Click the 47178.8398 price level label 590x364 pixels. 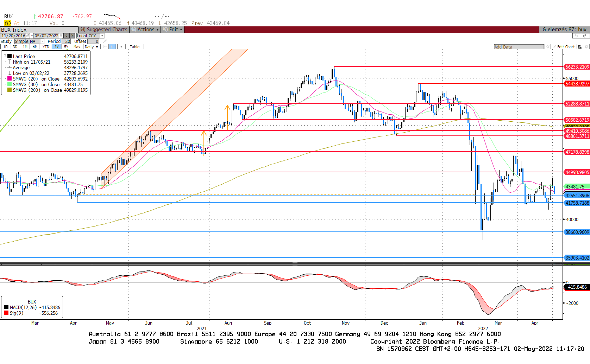coord(577,152)
